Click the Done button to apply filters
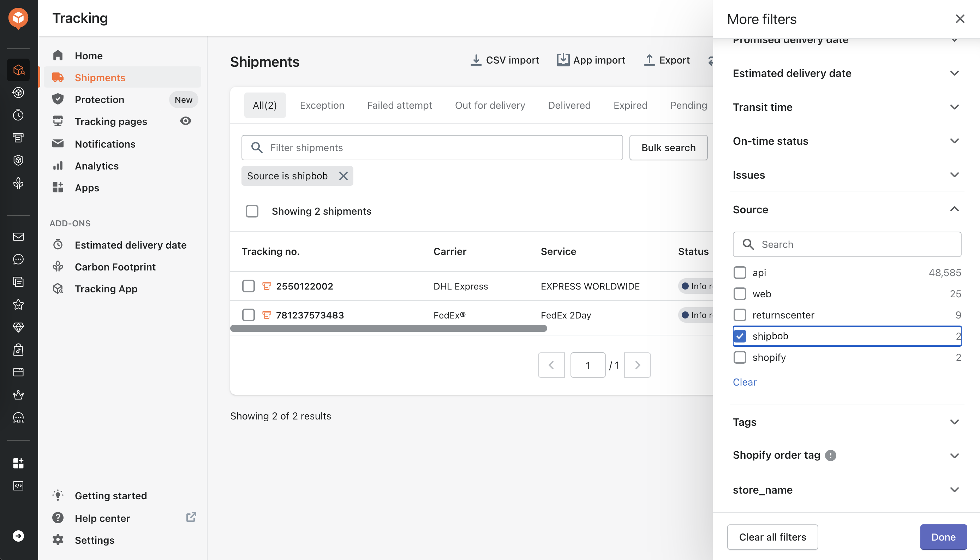The height and width of the screenshot is (560, 980). pyautogui.click(x=944, y=537)
